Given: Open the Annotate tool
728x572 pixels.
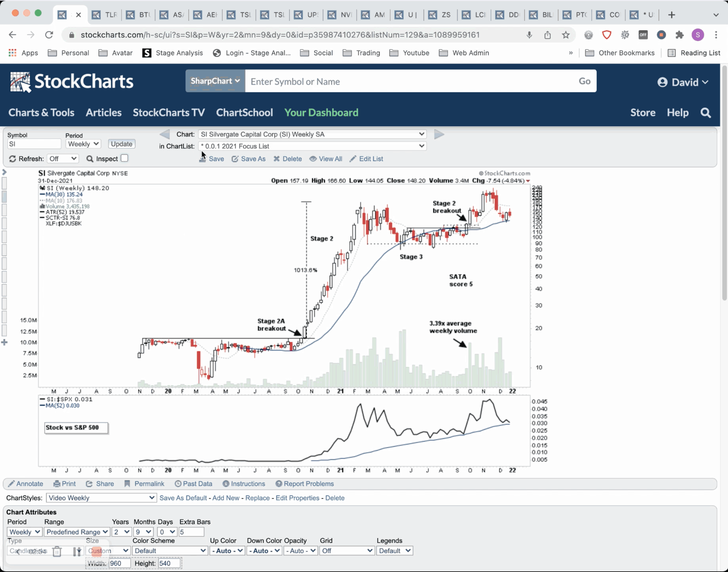Looking at the screenshot, I should pos(26,483).
